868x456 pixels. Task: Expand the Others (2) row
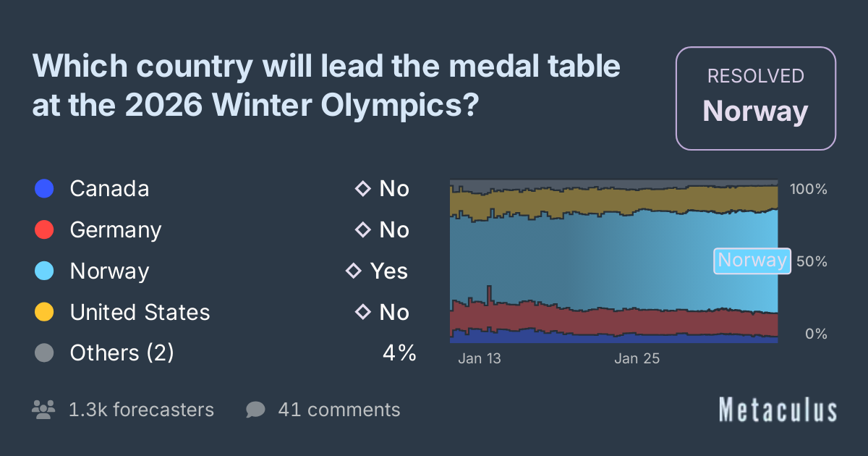122,353
